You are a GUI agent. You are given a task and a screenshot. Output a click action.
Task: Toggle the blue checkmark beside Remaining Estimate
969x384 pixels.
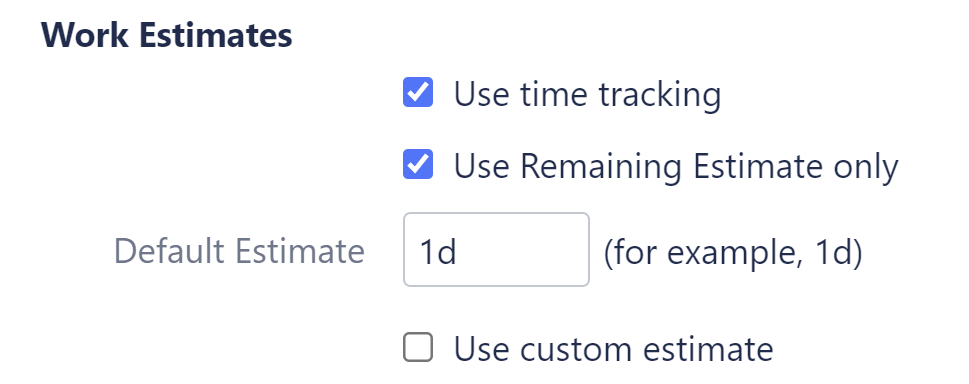(x=418, y=164)
